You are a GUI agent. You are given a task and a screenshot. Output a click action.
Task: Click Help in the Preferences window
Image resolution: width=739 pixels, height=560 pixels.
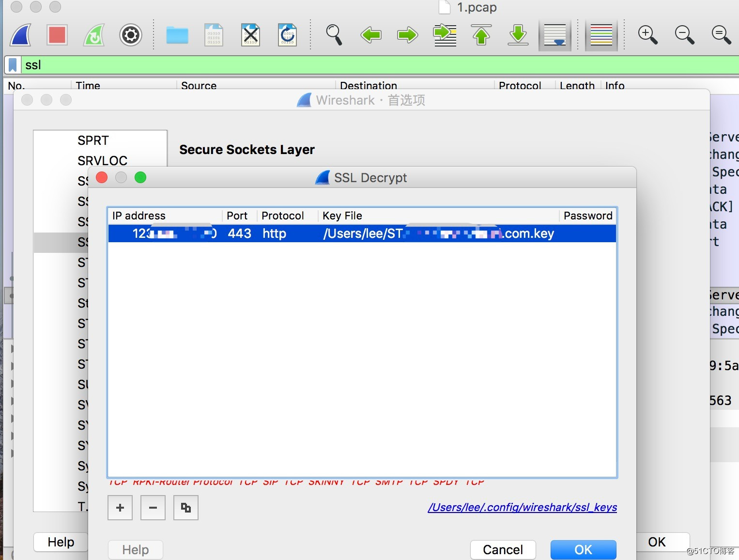(x=61, y=542)
